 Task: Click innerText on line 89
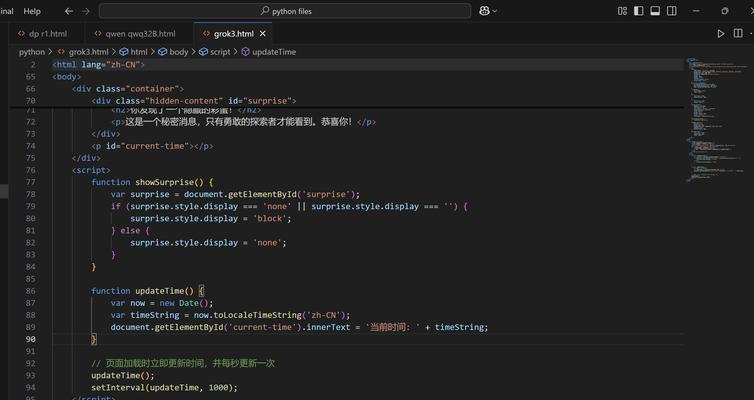pos(328,327)
